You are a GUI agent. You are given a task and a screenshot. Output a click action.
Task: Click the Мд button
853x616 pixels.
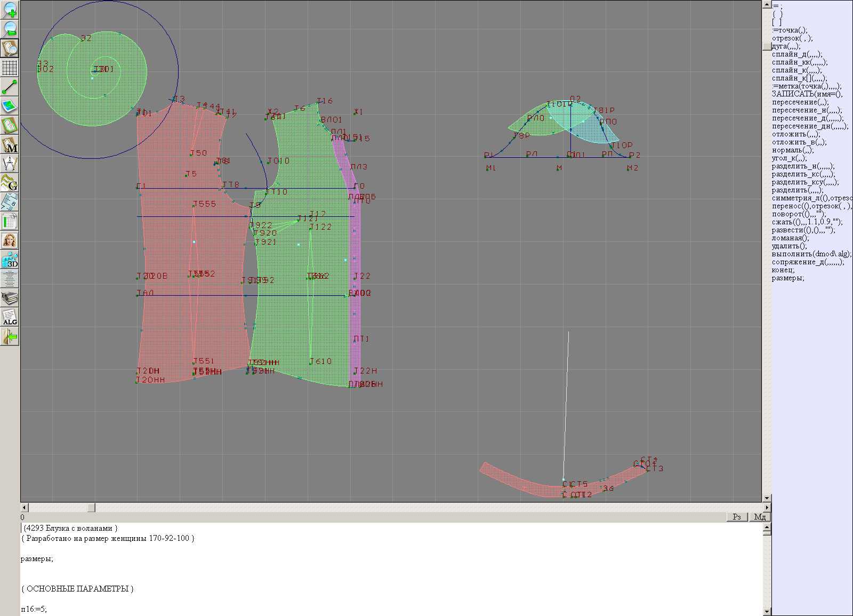760,517
